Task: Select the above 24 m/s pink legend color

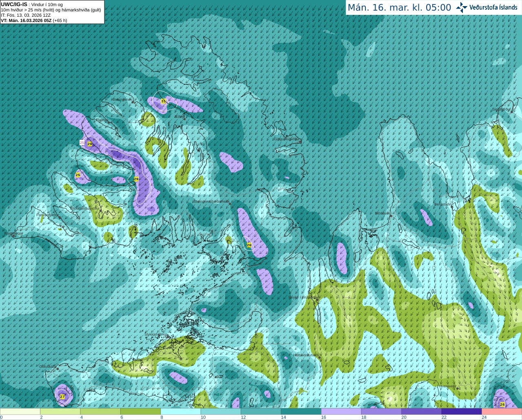Action: pyautogui.click(x=502, y=411)
